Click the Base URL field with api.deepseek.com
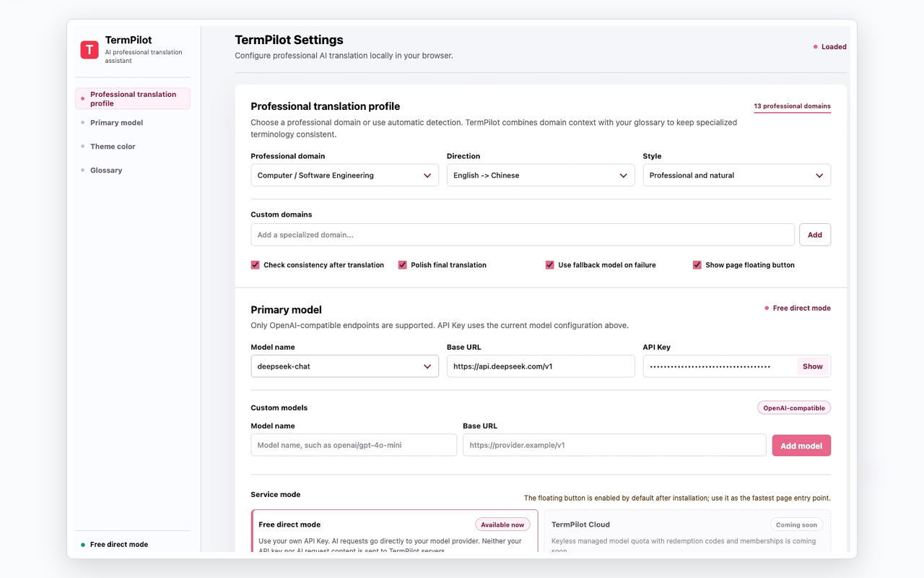This screenshot has width=924, height=578. click(541, 366)
